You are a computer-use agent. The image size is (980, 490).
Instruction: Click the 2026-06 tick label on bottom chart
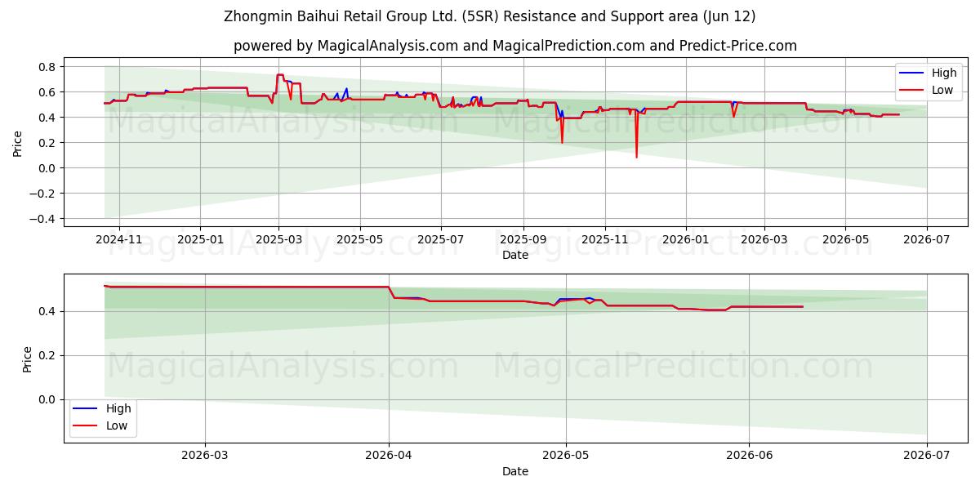[749, 457]
